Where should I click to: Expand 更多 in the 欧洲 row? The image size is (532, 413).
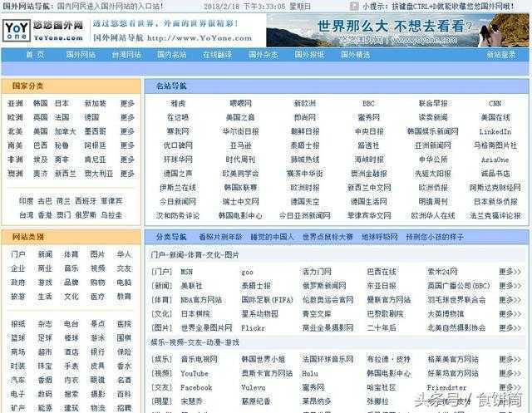pos(127,117)
